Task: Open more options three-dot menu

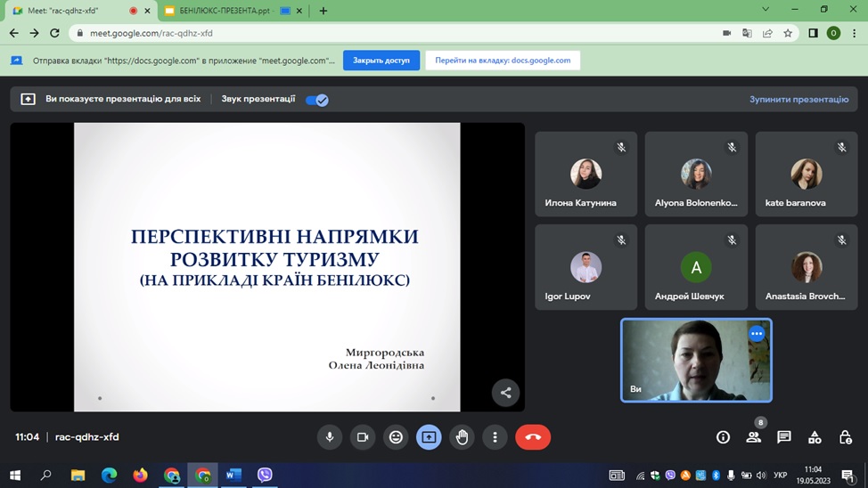Action: (495, 437)
